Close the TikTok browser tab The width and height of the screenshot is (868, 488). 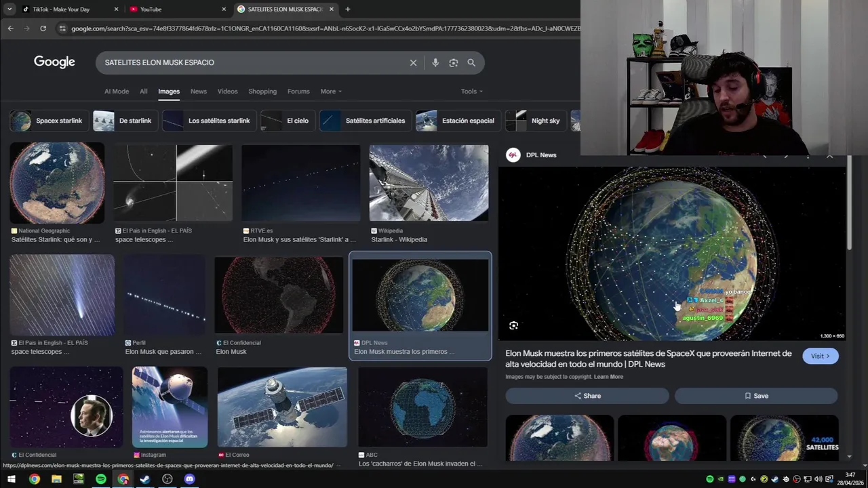[116, 9]
